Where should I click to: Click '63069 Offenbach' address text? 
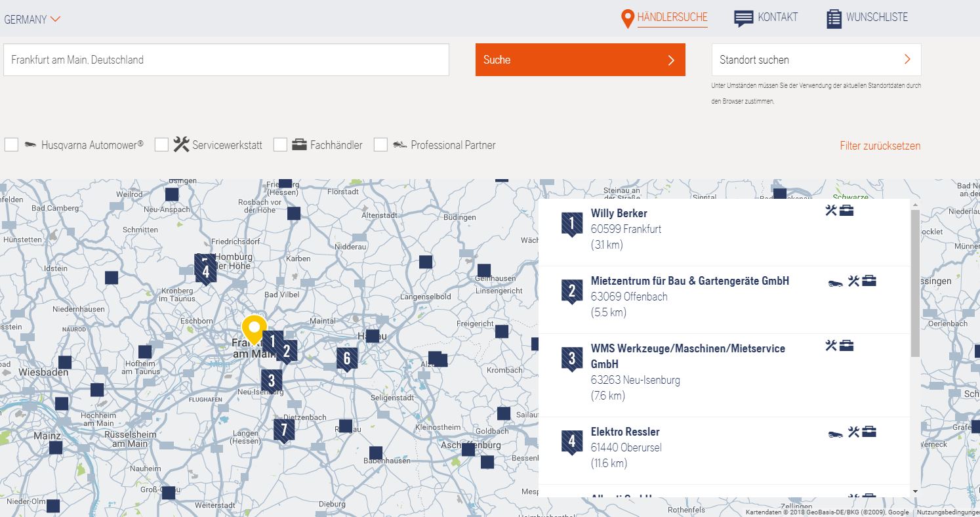[x=629, y=297]
